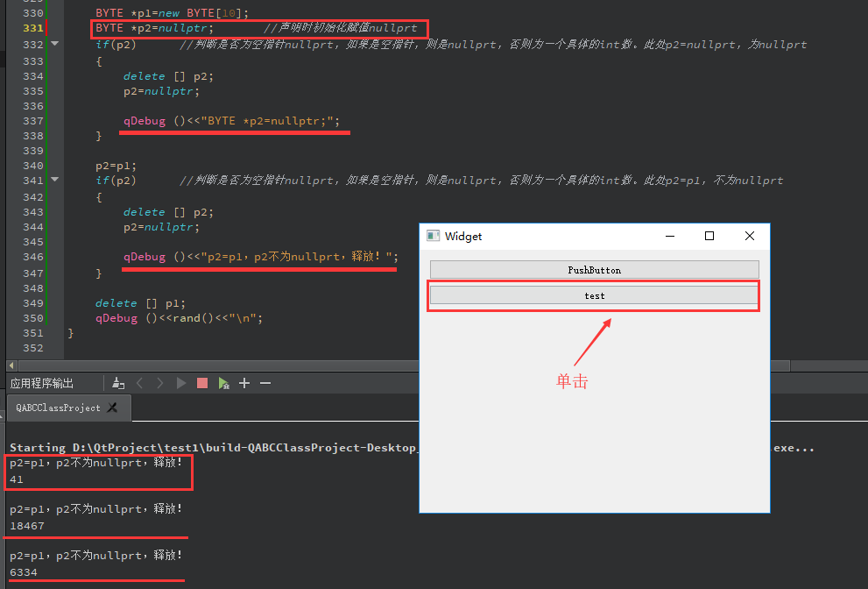This screenshot has width=868, height=589.
Task: Click the run-with-filters icon next to stop
Action: click(222, 383)
